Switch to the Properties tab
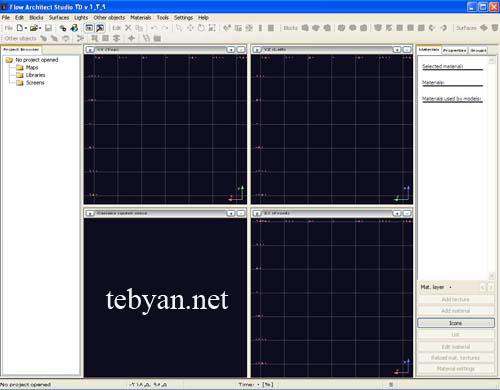The image size is (500, 390). pyautogui.click(x=455, y=50)
